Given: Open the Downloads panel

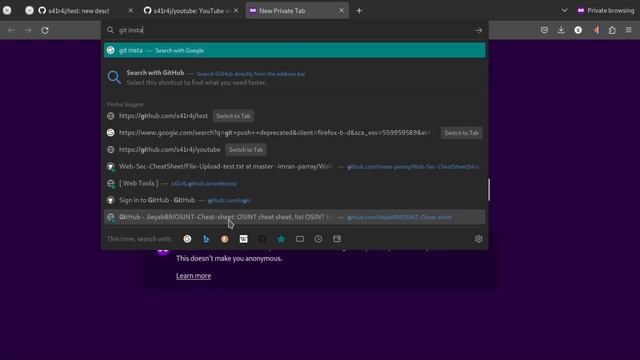Looking at the screenshot, I should pyautogui.click(x=561, y=30).
